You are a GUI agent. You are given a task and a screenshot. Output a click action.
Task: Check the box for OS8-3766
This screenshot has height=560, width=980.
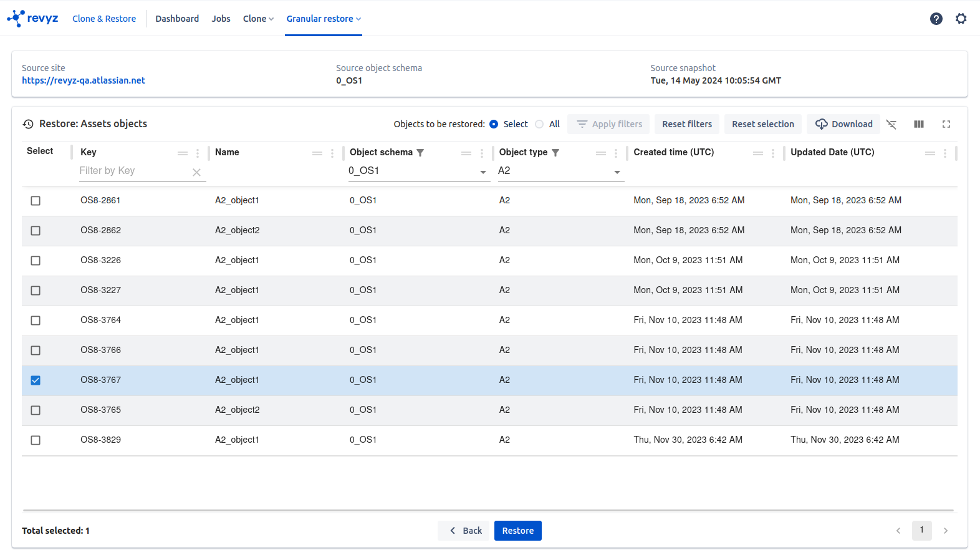click(x=36, y=350)
